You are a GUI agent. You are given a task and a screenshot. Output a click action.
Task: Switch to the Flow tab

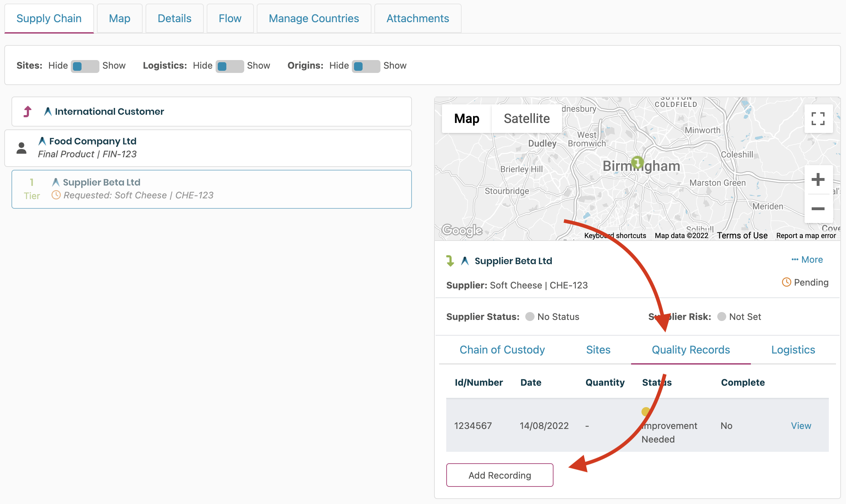pos(230,19)
